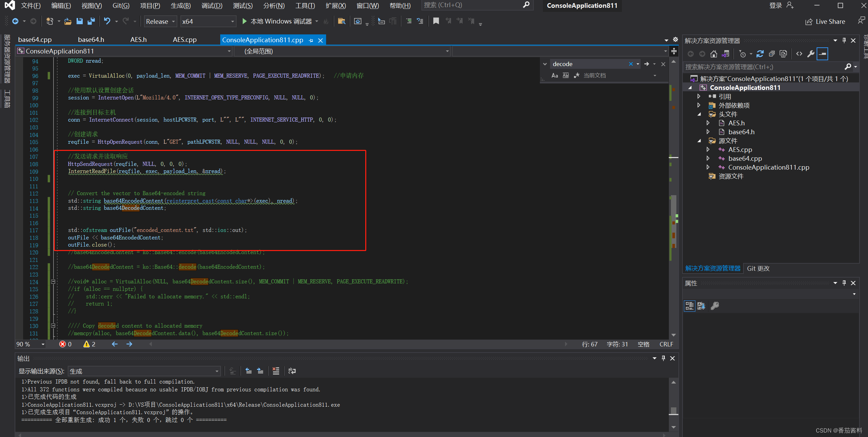
Task: Click the pending changes filter clock icon
Action: pos(742,54)
